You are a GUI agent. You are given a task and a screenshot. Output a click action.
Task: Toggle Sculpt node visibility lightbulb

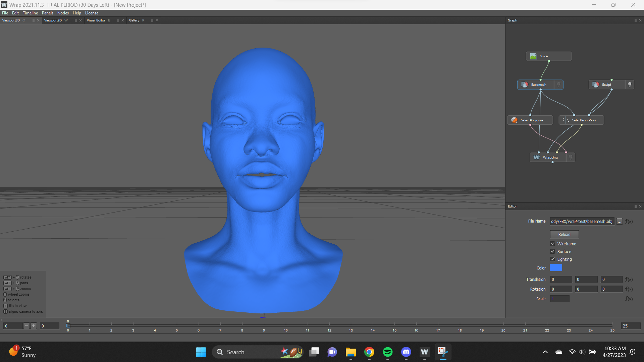click(630, 85)
